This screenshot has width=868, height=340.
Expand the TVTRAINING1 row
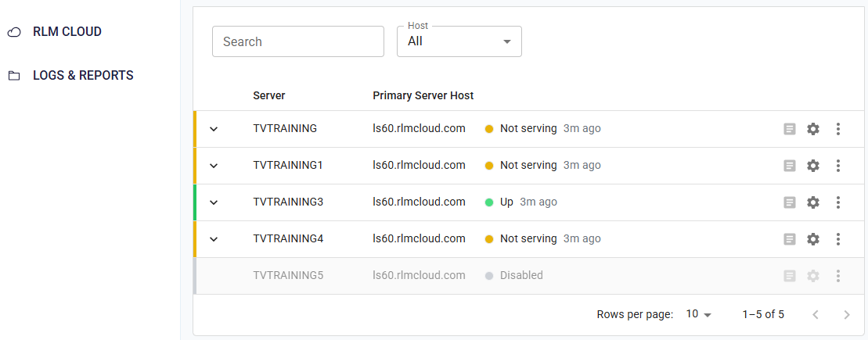coord(214,165)
